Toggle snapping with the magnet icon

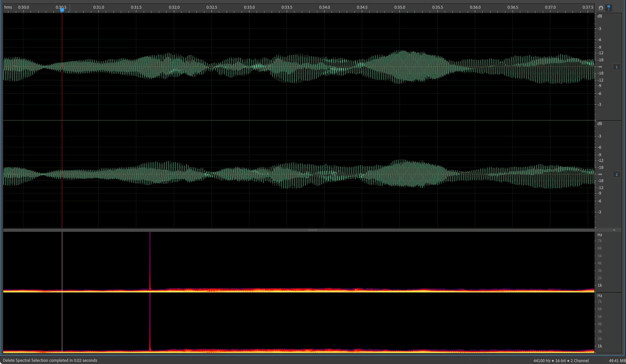point(601,8)
